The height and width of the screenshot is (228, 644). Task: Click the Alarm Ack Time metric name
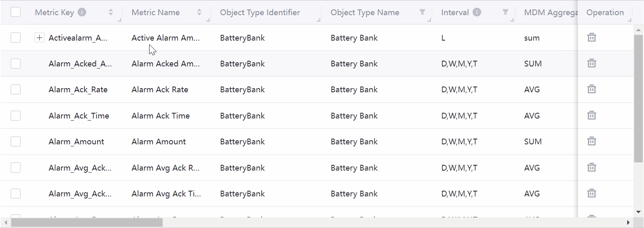point(161,116)
